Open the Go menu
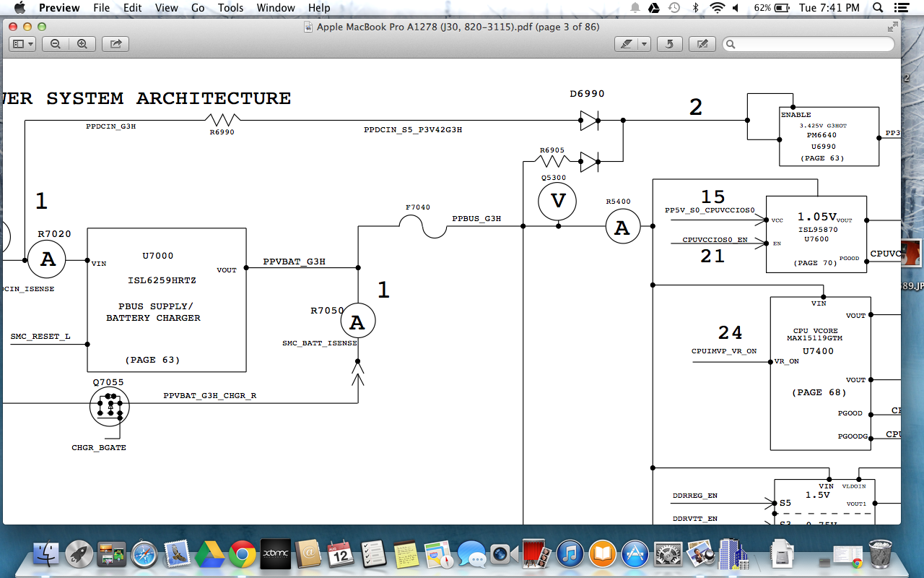The image size is (924, 578). point(198,8)
